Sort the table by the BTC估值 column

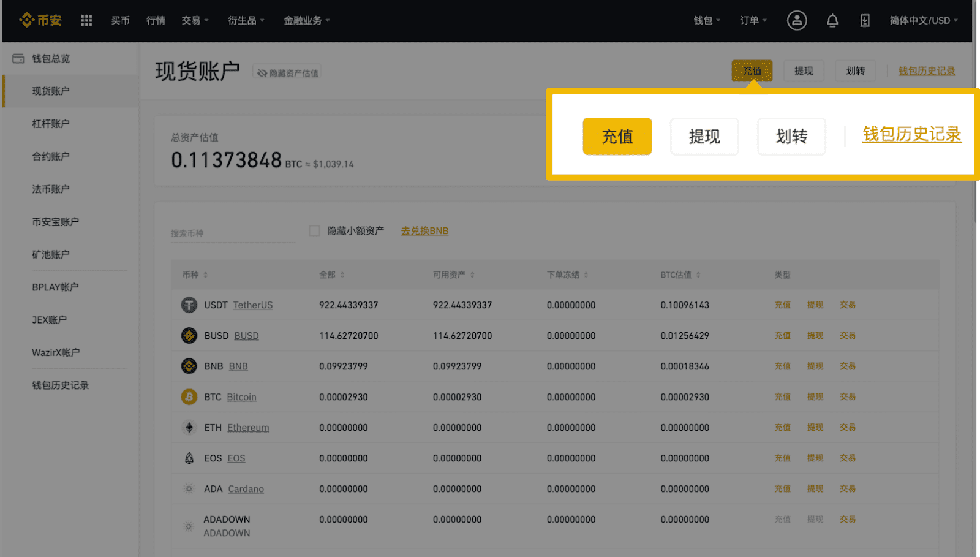[x=680, y=275]
